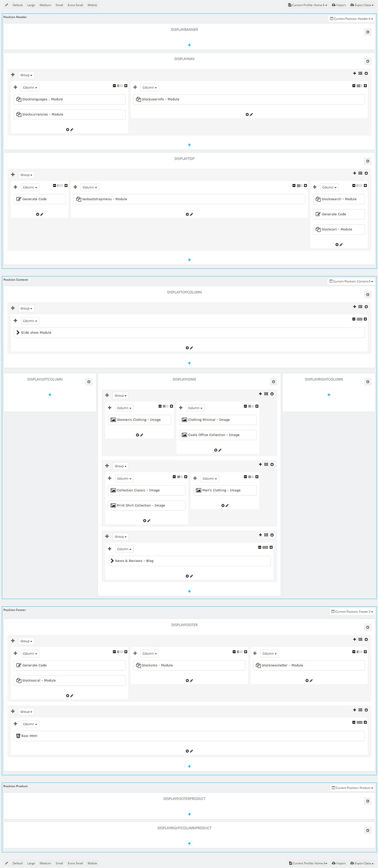Click the pin icon in the top toolbar
Viewport: 378px width, 868px height.
(6, 5)
